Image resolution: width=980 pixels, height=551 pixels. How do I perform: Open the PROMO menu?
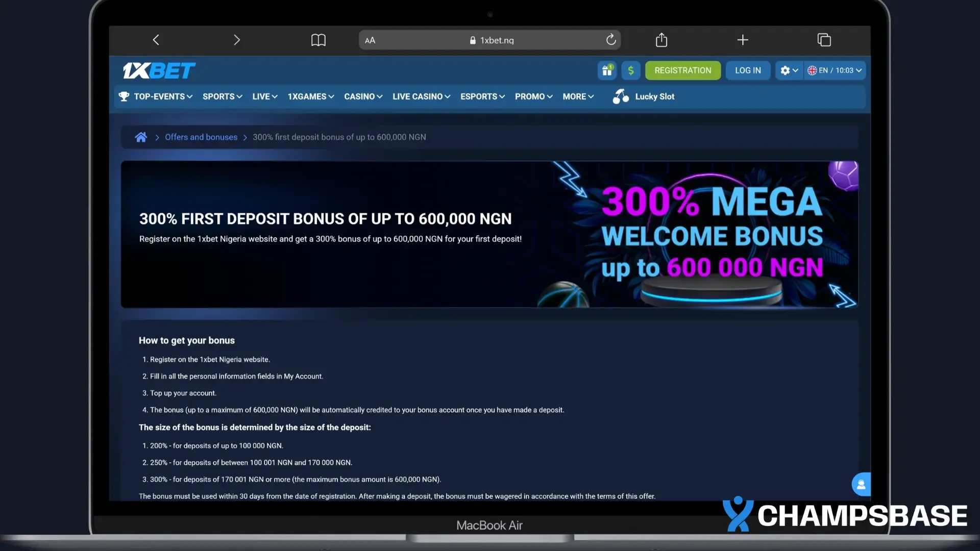pyautogui.click(x=534, y=96)
